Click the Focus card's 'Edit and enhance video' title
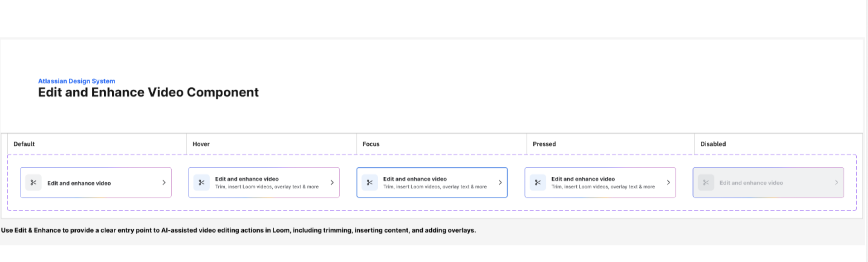The width and height of the screenshot is (868, 262). [x=415, y=179]
